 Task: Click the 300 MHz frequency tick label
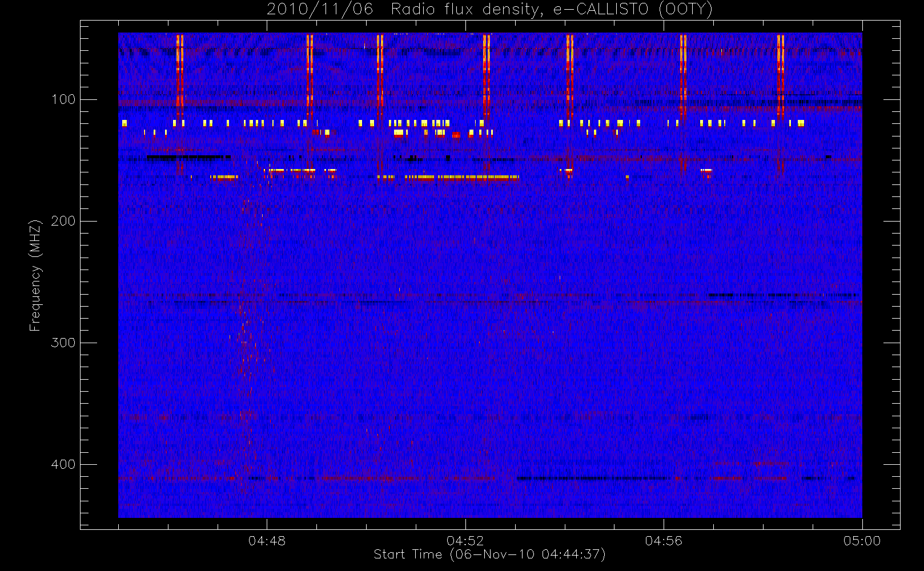tap(63, 343)
